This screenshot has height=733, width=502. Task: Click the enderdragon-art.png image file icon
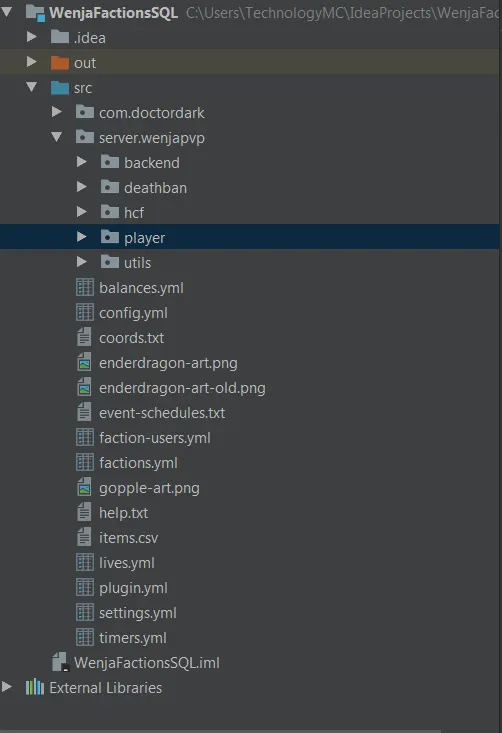[x=84, y=363]
